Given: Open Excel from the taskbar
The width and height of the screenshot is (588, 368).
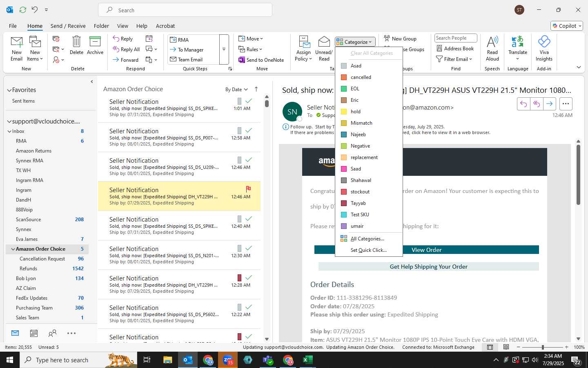Looking at the screenshot, I should (x=307, y=360).
